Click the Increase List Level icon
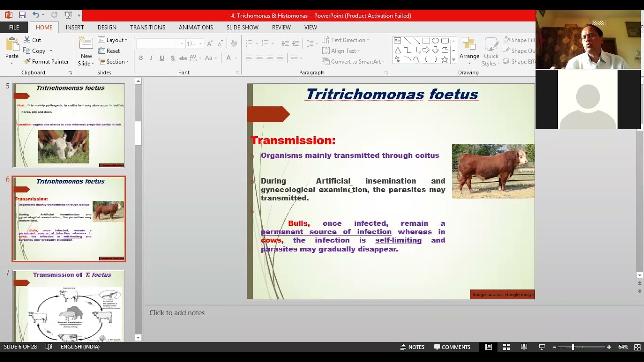 [296, 44]
